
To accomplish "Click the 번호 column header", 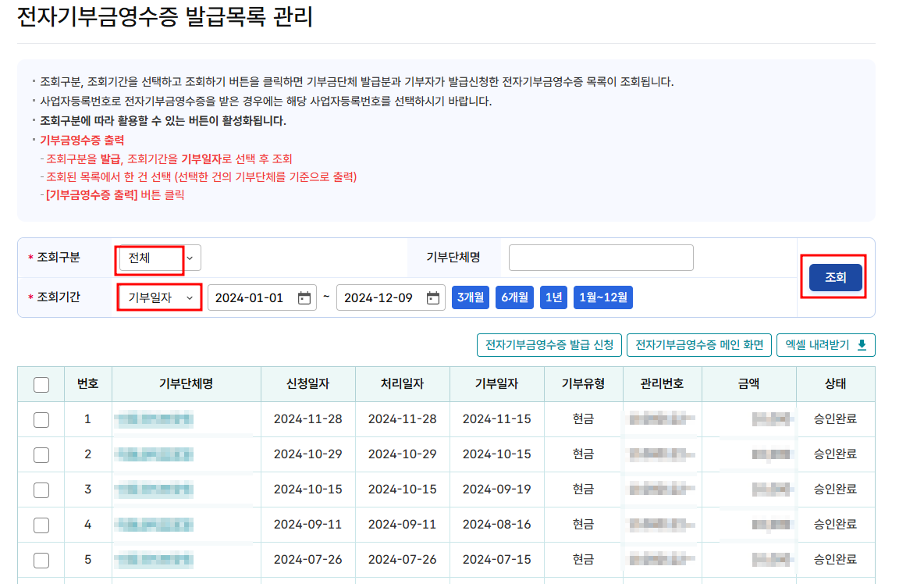I will pos(88,384).
